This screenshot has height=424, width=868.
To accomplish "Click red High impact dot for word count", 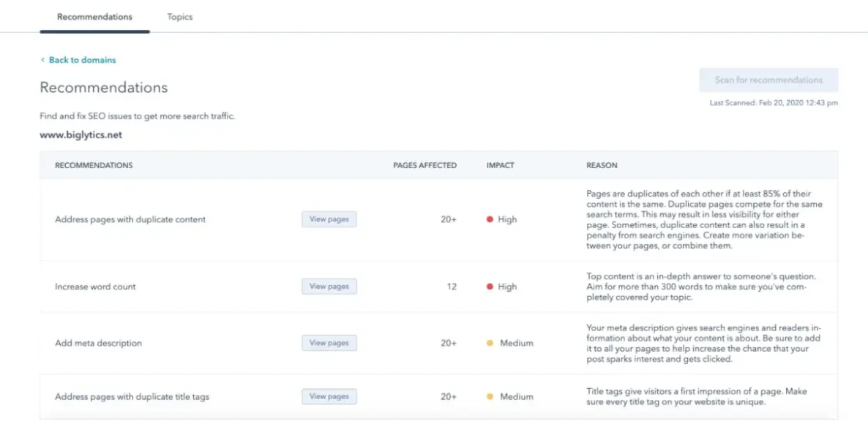I will pos(490,287).
